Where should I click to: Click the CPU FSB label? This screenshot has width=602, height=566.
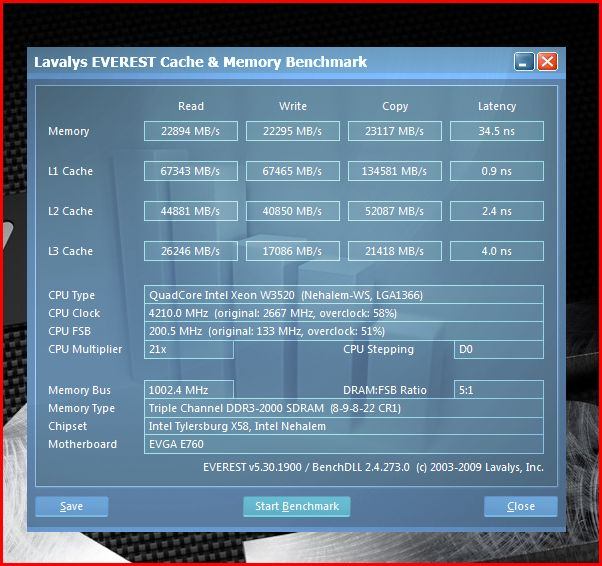point(69,331)
